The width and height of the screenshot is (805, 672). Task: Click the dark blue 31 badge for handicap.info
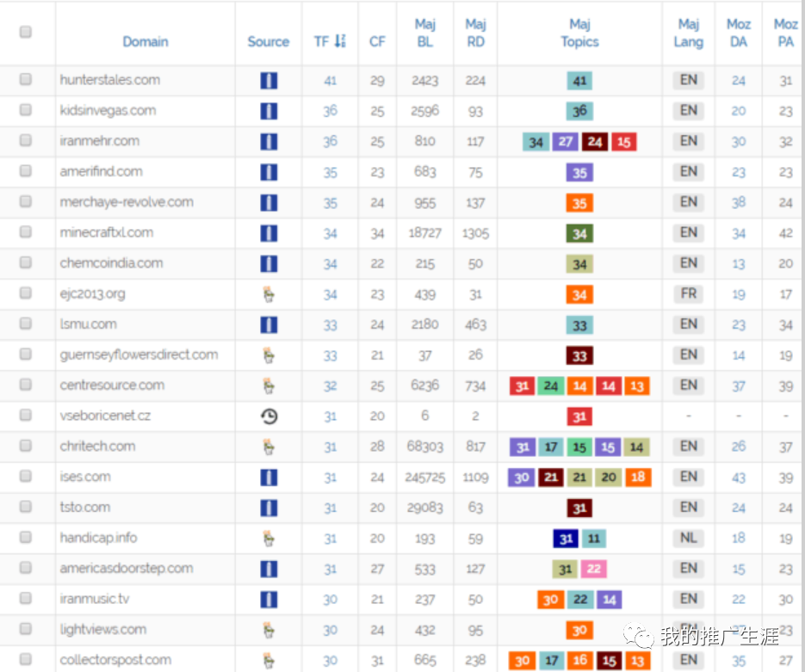point(566,539)
